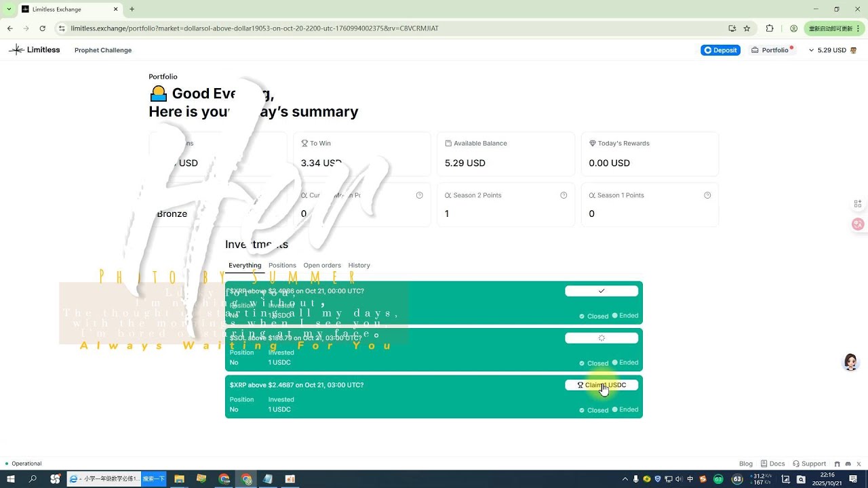This screenshot has height=488, width=868.
Task: Click the Operational status indicator
Action: click(x=24, y=464)
